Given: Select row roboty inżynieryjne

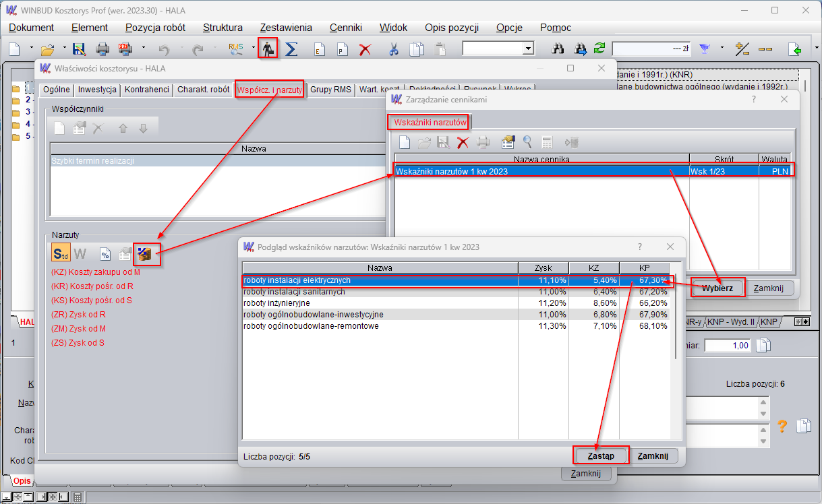Looking at the screenshot, I should [x=457, y=303].
